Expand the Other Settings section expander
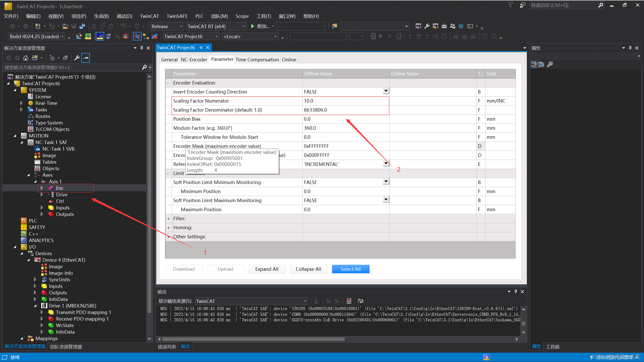This screenshot has width=644, height=362. click(x=169, y=236)
